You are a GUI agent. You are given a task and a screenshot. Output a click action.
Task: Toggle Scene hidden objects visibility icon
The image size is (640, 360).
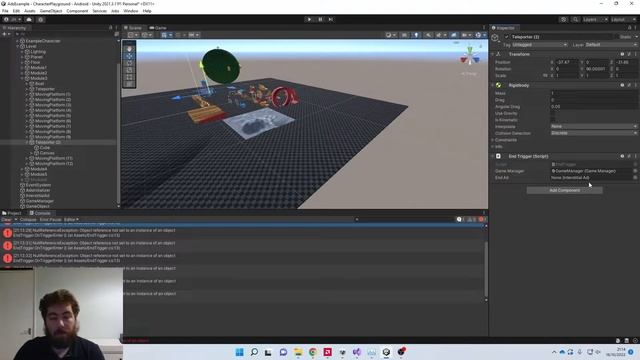click(454, 35)
